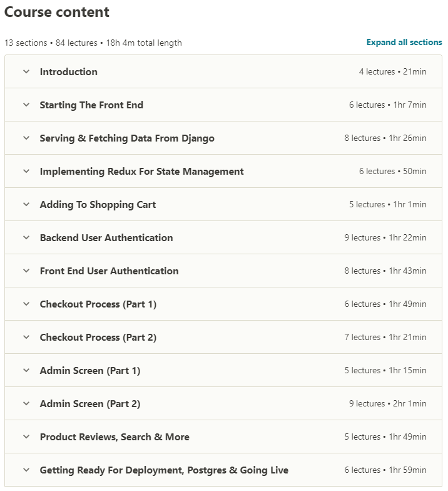Click the chevron next to Starting The Front End
Viewport: 448px width, 491px height.
(26, 105)
